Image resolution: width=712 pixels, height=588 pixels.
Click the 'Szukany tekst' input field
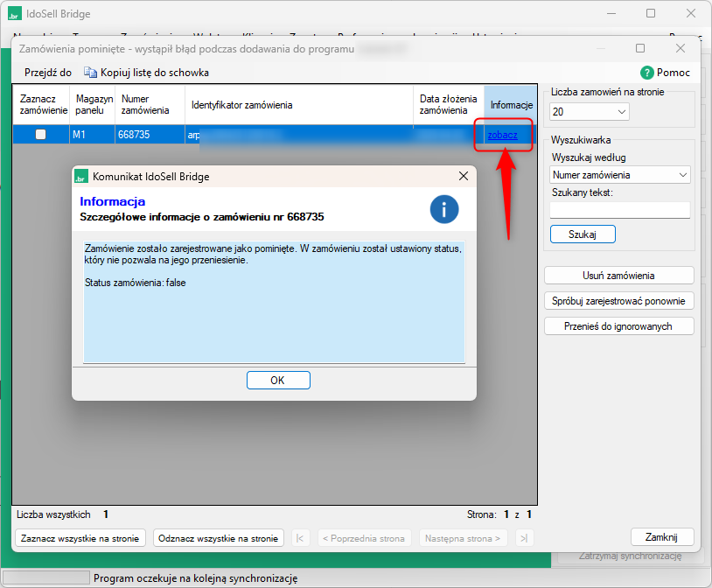pyautogui.click(x=620, y=210)
